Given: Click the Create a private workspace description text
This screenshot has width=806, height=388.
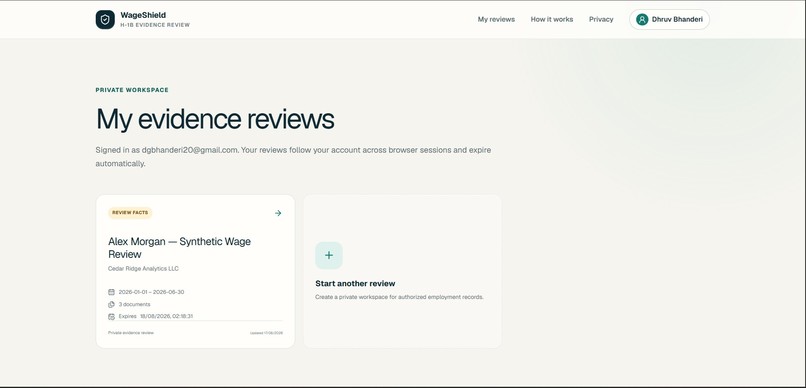Looking at the screenshot, I should [x=399, y=297].
